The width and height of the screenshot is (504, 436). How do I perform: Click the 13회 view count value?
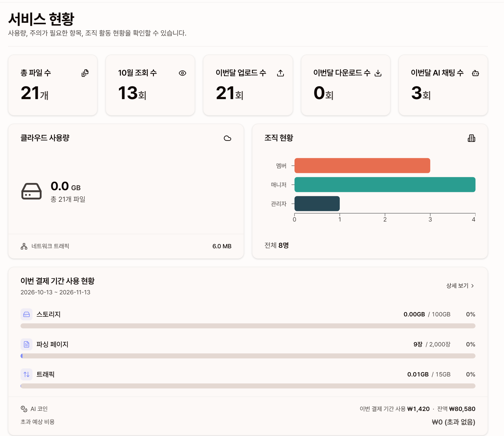click(x=132, y=93)
